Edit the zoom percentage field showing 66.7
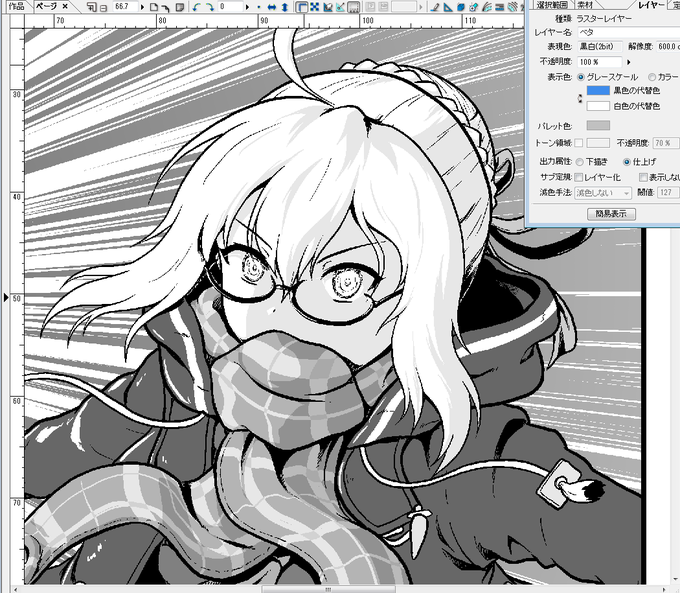 (125, 7)
